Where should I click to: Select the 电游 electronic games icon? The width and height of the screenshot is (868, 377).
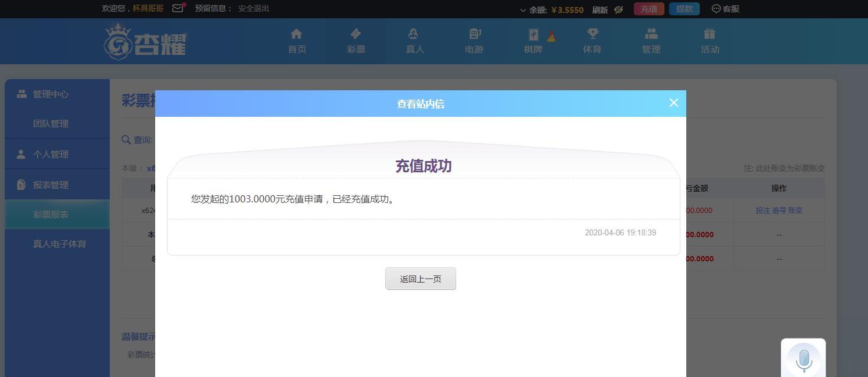[x=474, y=41]
